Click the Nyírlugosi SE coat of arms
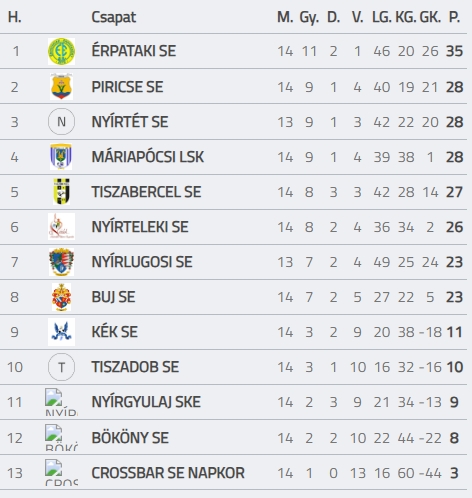The height and width of the screenshot is (498, 472). click(x=61, y=262)
